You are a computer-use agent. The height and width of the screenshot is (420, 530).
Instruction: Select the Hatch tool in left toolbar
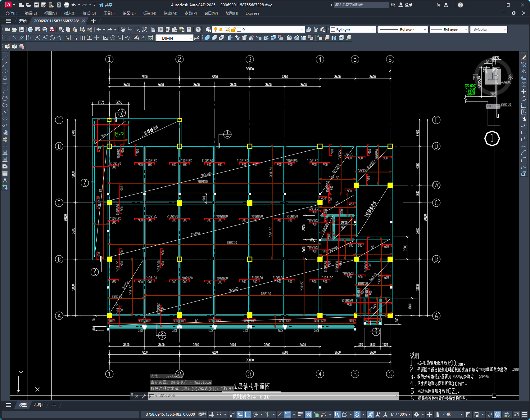tap(5, 153)
